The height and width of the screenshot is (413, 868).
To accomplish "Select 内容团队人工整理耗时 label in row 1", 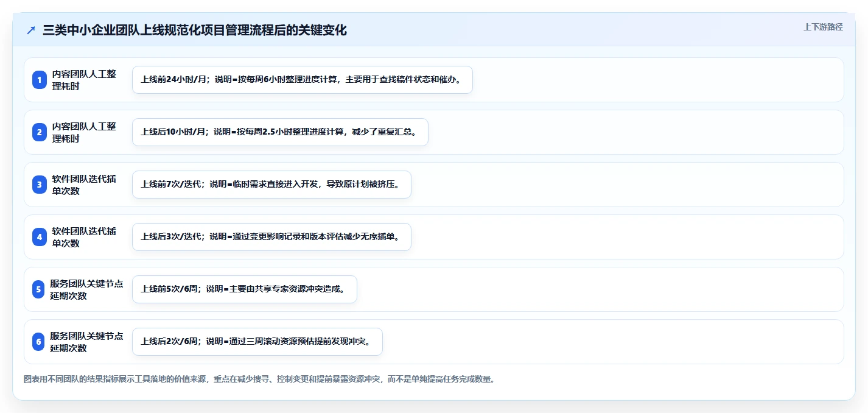I will pyautogui.click(x=84, y=80).
